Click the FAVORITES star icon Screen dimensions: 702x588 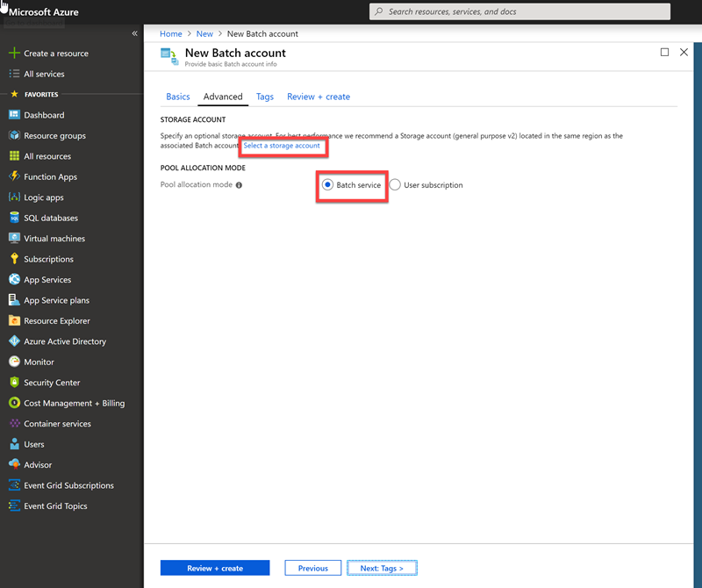point(14,94)
